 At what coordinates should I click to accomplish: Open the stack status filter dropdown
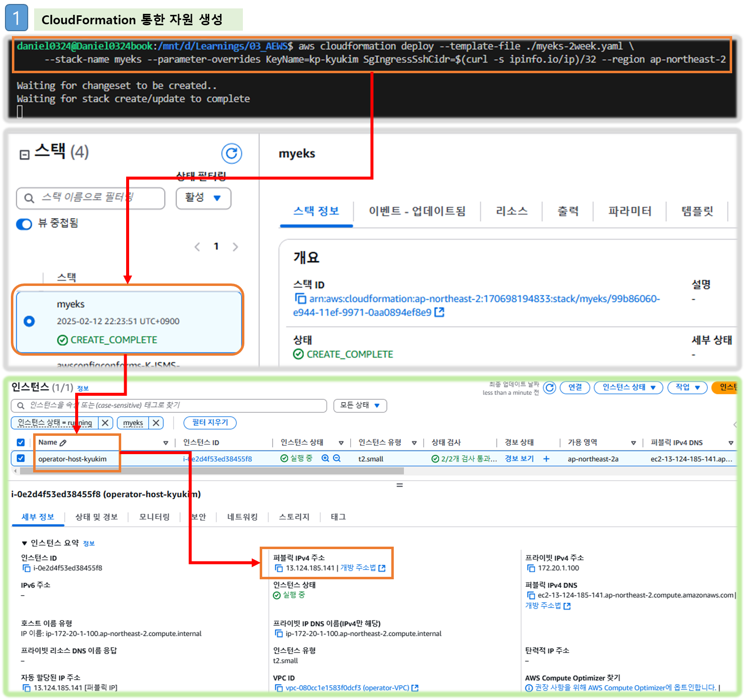click(x=203, y=198)
